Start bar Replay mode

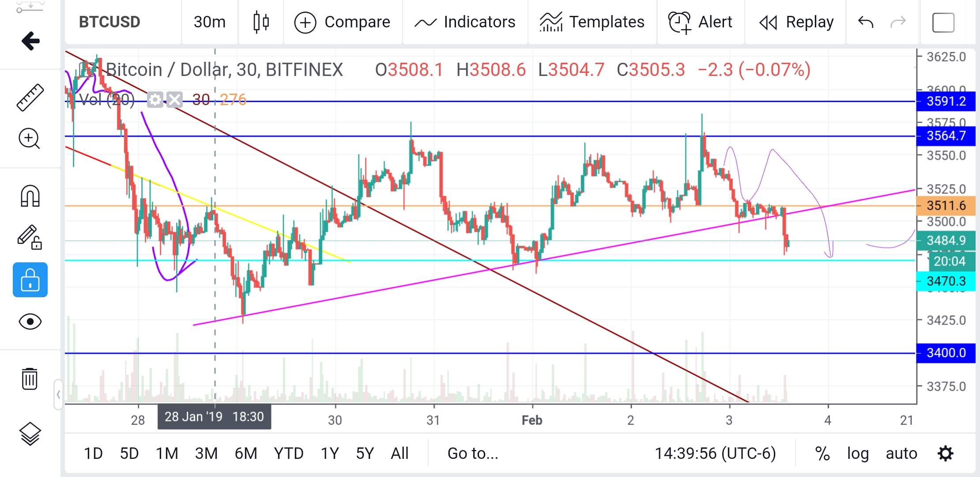[x=796, y=22]
